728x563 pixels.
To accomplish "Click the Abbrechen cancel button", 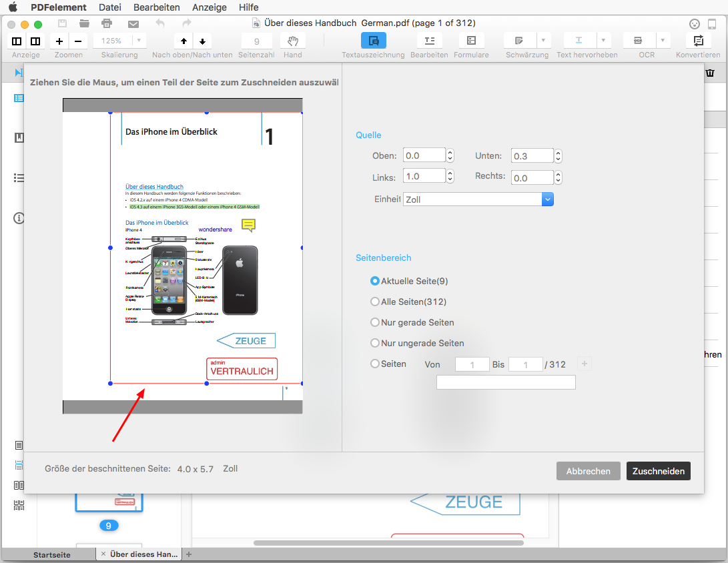I will [589, 471].
